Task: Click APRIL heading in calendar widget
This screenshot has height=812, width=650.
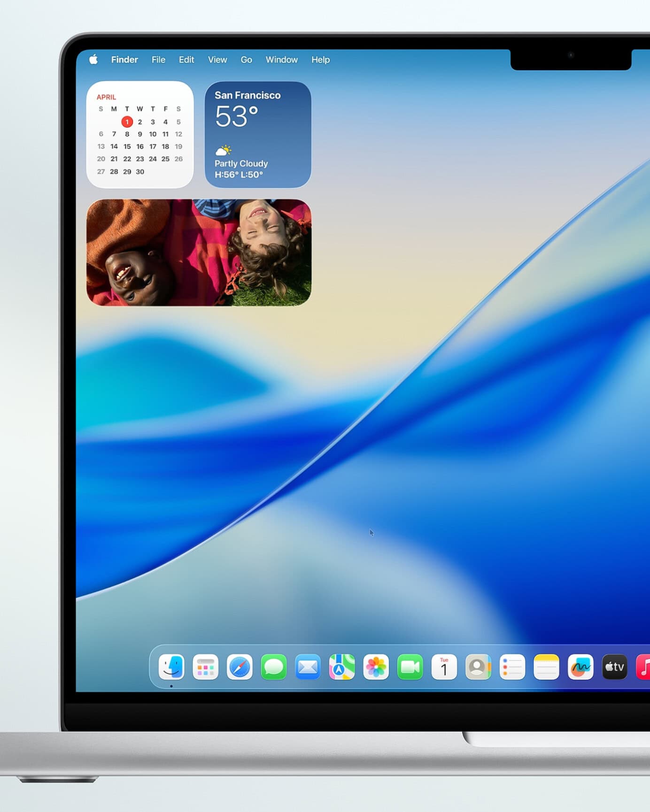Action: 106,97
